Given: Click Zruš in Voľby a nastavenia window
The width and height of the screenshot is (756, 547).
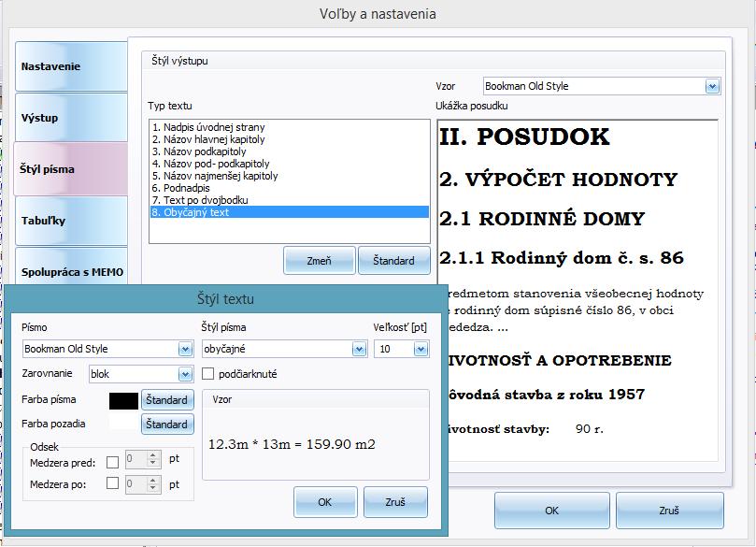Looking at the screenshot, I should click(x=670, y=511).
